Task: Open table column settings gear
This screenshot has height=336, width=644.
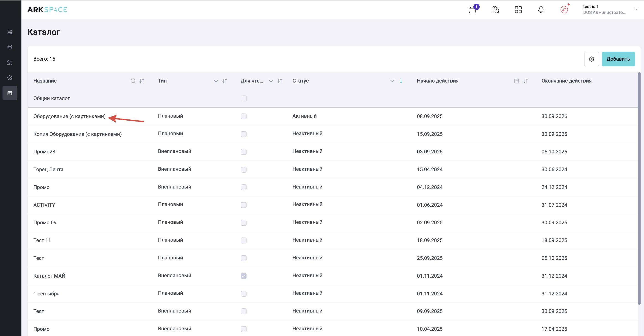Action: [x=591, y=59]
